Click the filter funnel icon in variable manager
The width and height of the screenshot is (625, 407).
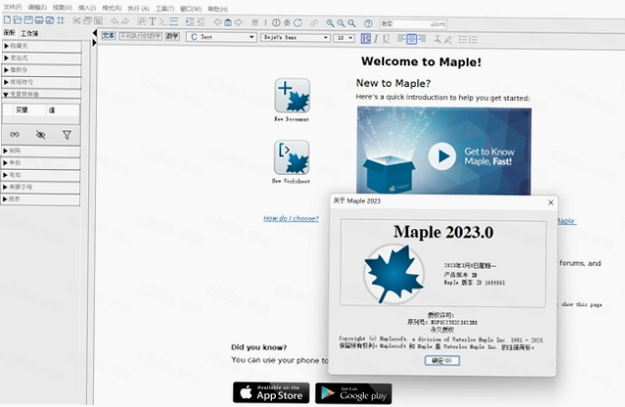67,135
